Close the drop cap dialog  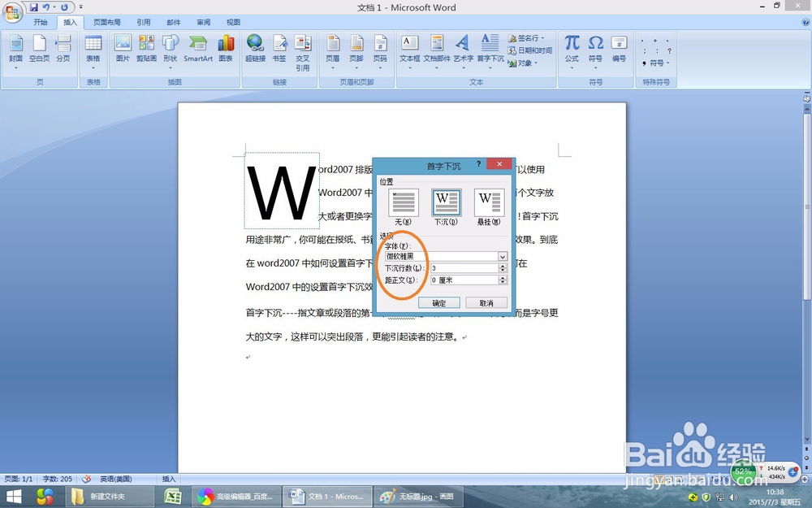(499, 164)
